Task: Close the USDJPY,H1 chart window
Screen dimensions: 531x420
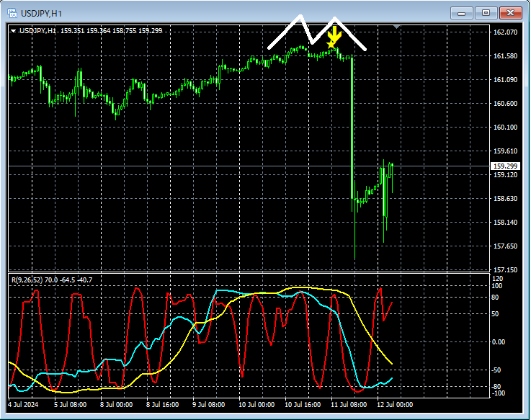Action: [x=510, y=13]
